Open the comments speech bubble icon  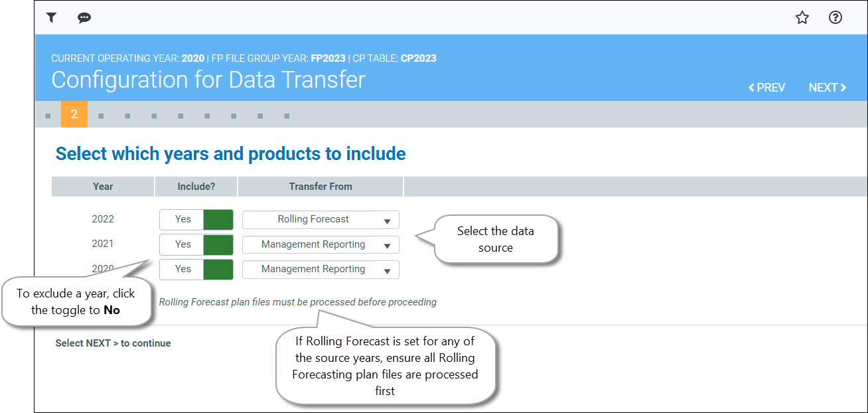84,18
